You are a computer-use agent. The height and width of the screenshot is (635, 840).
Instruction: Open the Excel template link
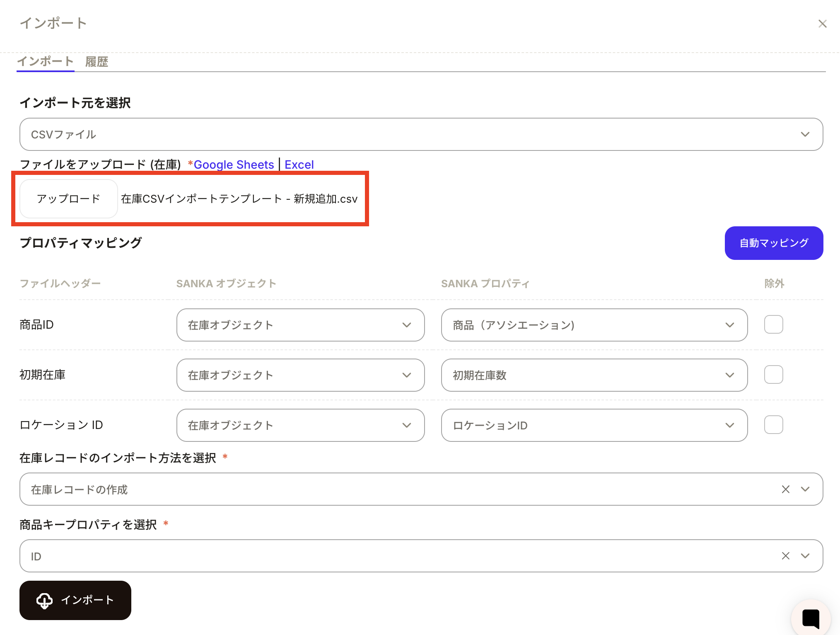[299, 165]
